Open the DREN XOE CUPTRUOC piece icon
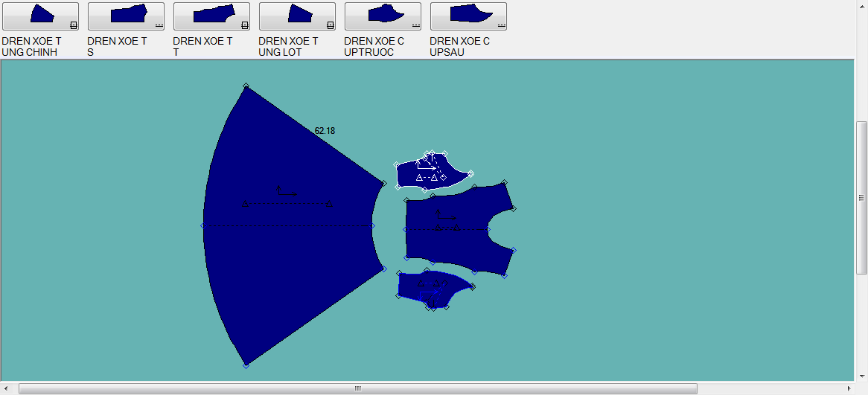 [x=383, y=16]
